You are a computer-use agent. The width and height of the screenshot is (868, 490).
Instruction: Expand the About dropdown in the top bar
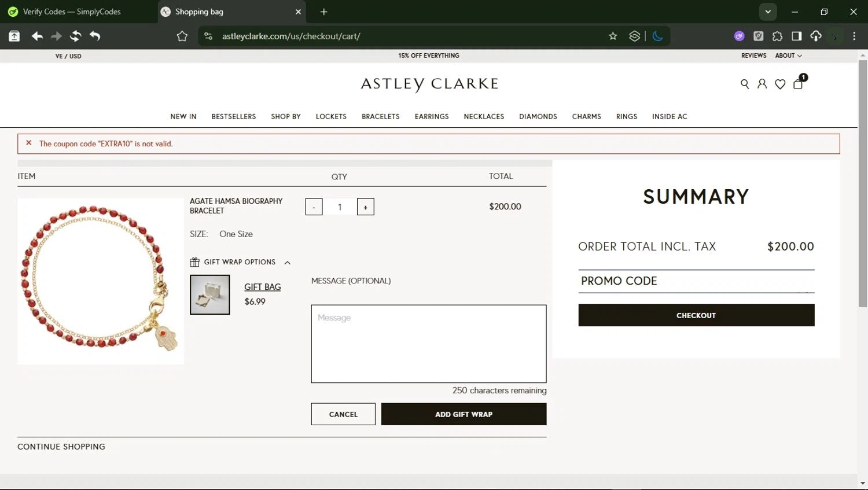point(788,56)
